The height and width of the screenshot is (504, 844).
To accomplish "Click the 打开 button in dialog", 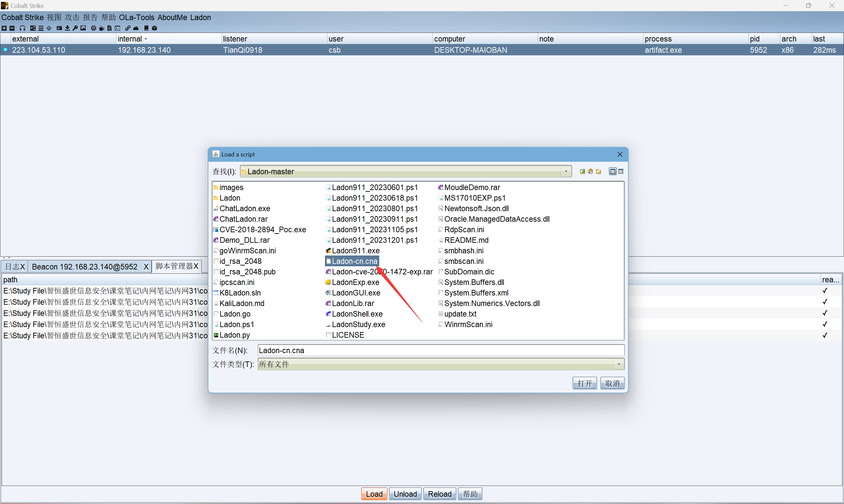I will click(585, 383).
